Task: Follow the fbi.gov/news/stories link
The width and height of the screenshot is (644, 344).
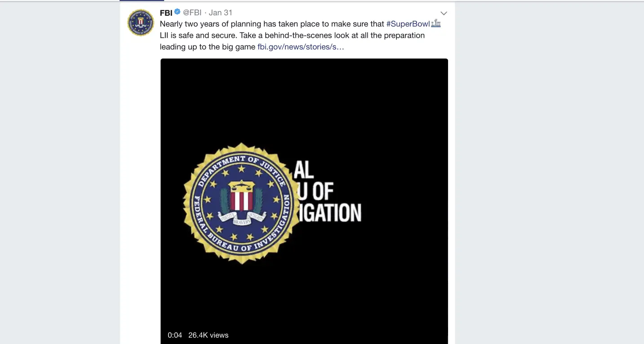Action: coord(301,47)
